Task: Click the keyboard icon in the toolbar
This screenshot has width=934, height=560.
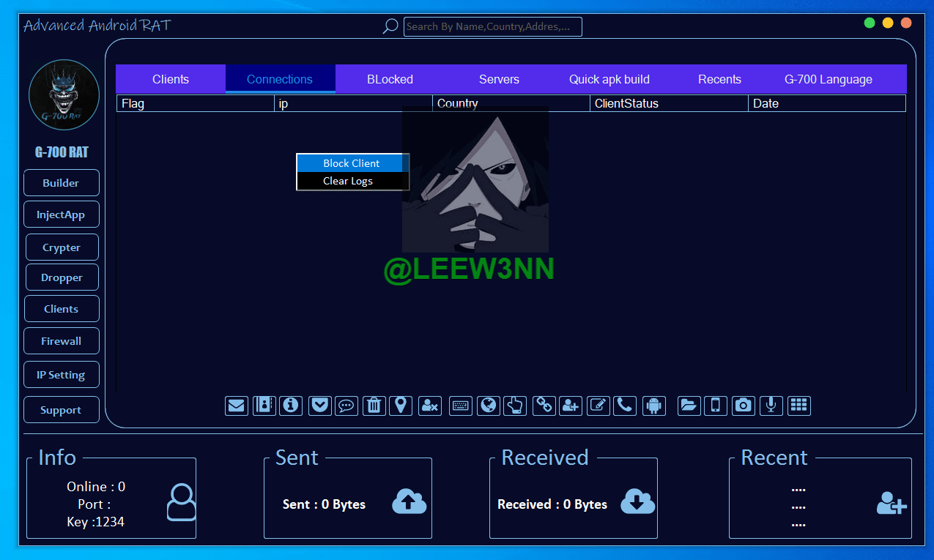Action: [461, 406]
